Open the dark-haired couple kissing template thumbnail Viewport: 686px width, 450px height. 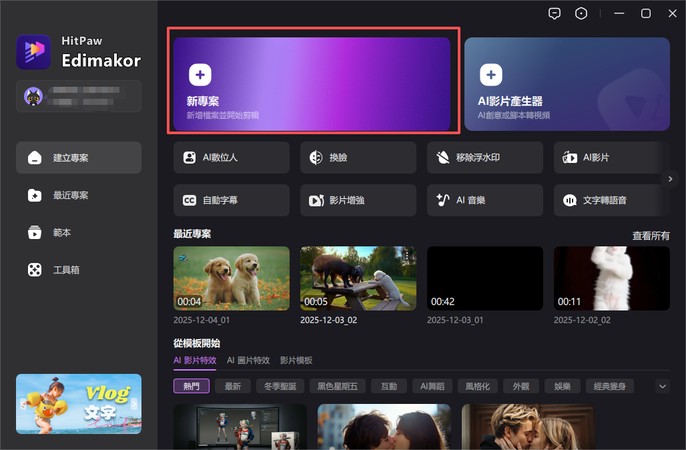click(384, 426)
